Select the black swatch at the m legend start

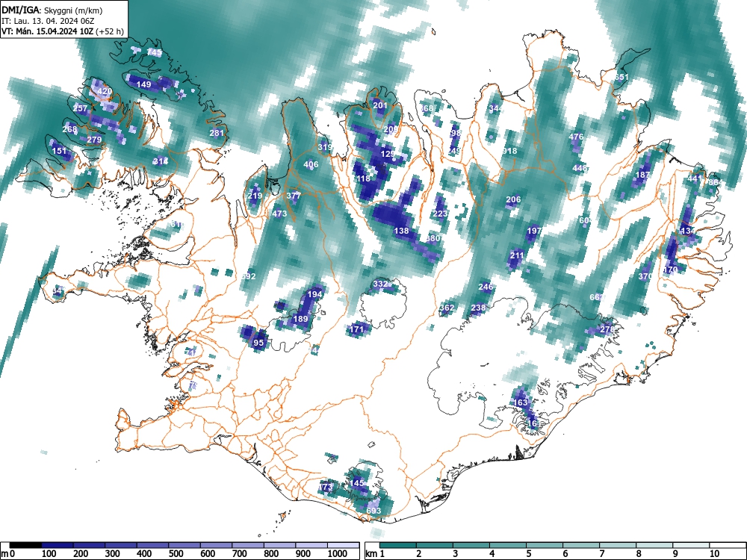[25, 546]
